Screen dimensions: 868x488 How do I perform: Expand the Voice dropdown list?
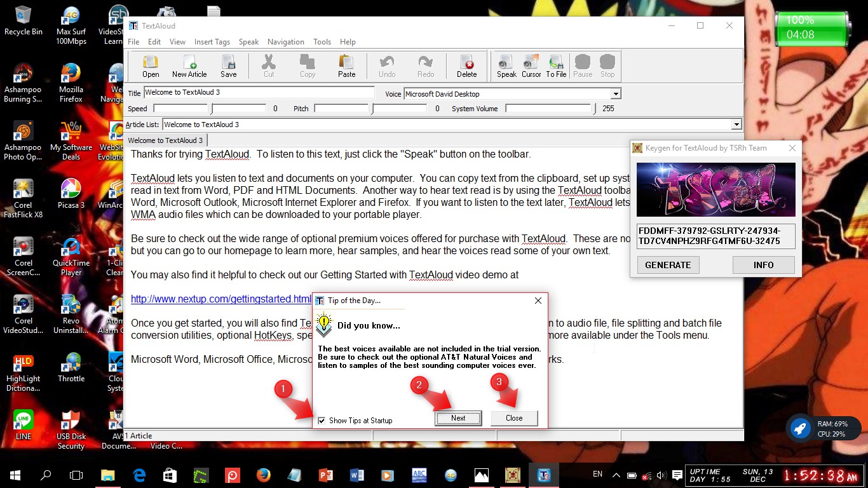[x=615, y=94]
